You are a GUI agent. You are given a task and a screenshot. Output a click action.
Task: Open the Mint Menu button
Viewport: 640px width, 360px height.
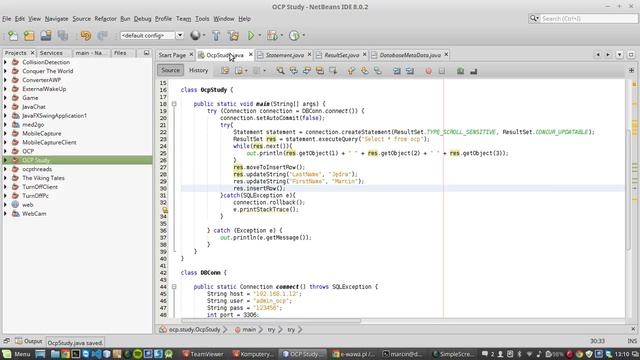pos(16,354)
